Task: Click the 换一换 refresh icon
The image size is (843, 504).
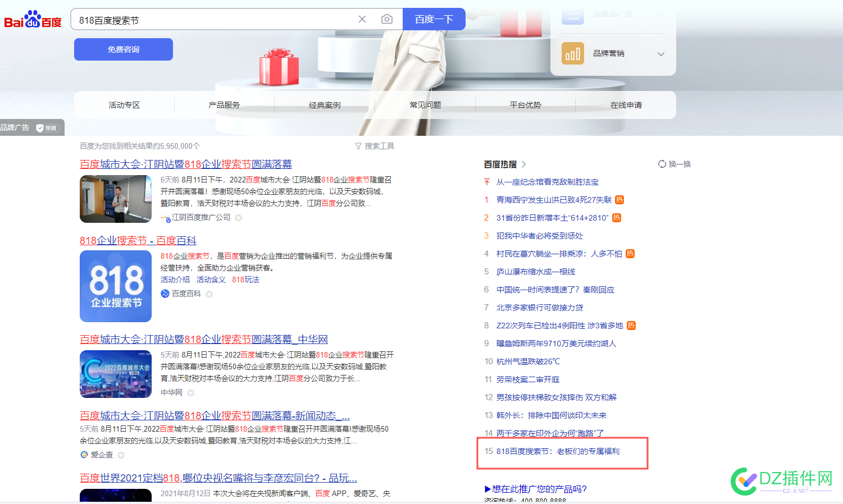Action: tap(662, 164)
